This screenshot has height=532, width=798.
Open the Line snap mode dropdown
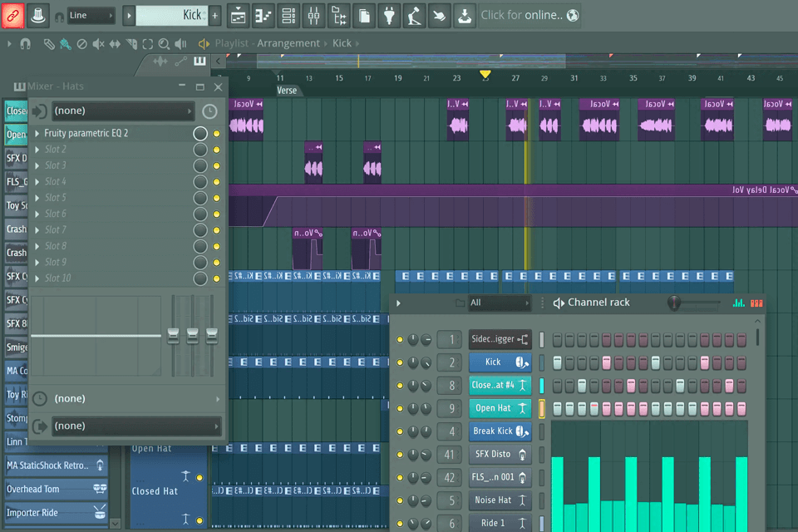91,16
